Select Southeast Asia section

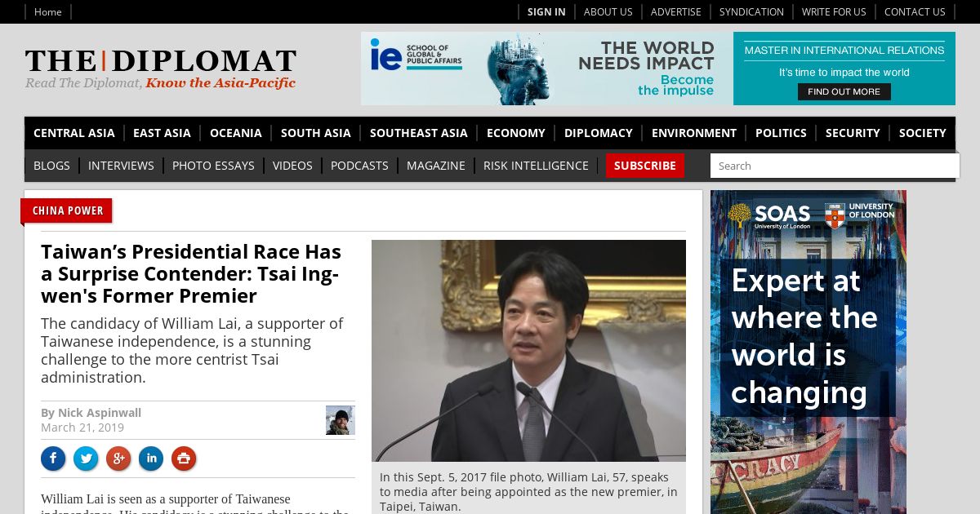[x=419, y=133]
